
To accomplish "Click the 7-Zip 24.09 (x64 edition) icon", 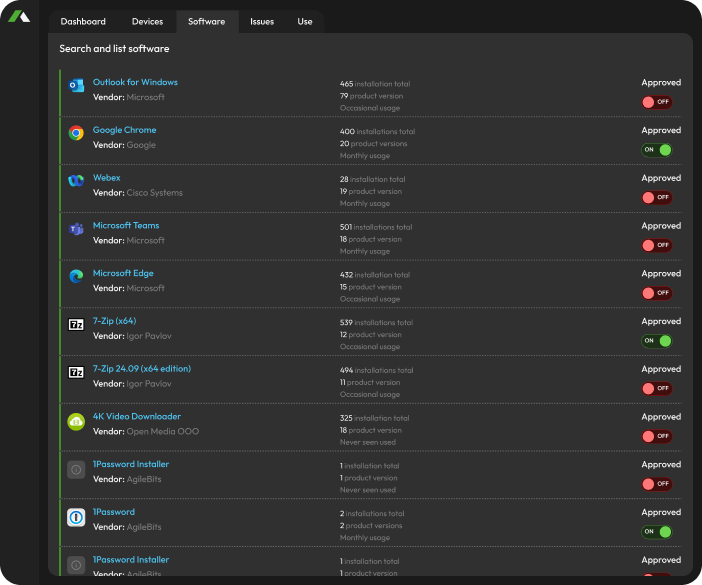I will [x=76, y=372].
